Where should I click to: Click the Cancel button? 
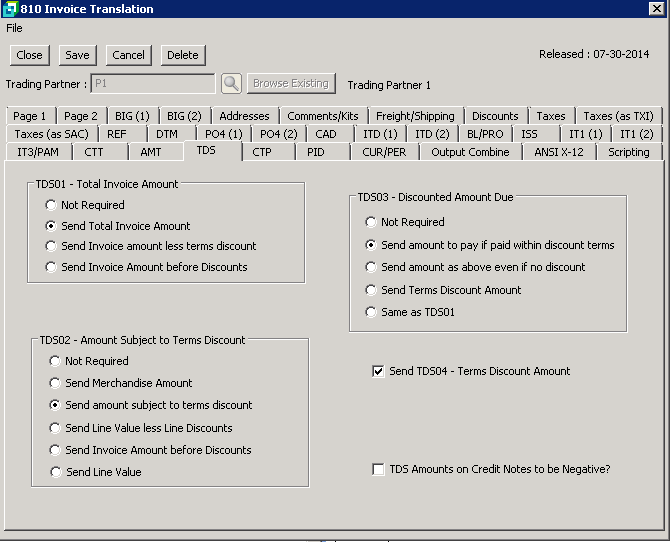(x=128, y=55)
